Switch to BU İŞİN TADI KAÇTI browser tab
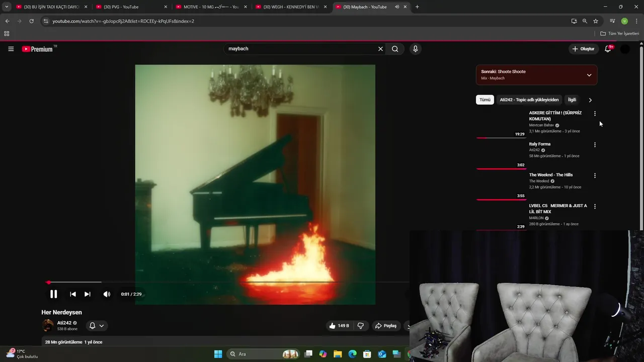This screenshot has width=644, height=362. pyautogui.click(x=52, y=7)
